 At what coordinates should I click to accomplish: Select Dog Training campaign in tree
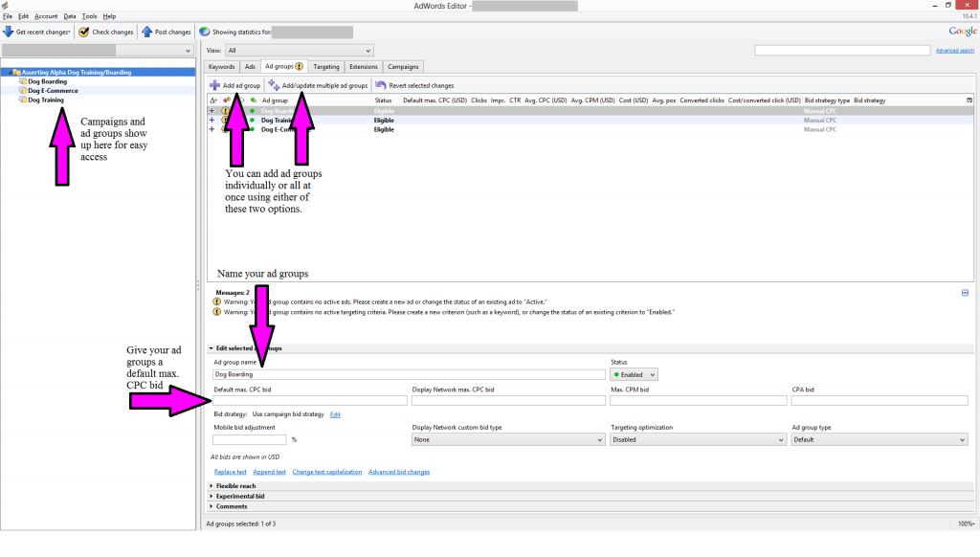pyautogui.click(x=46, y=100)
